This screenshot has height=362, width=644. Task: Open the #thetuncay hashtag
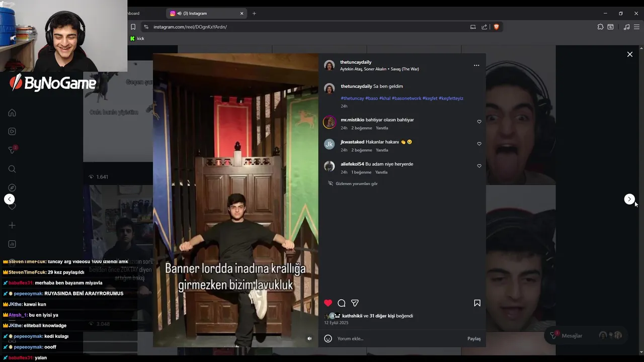click(x=352, y=98)
